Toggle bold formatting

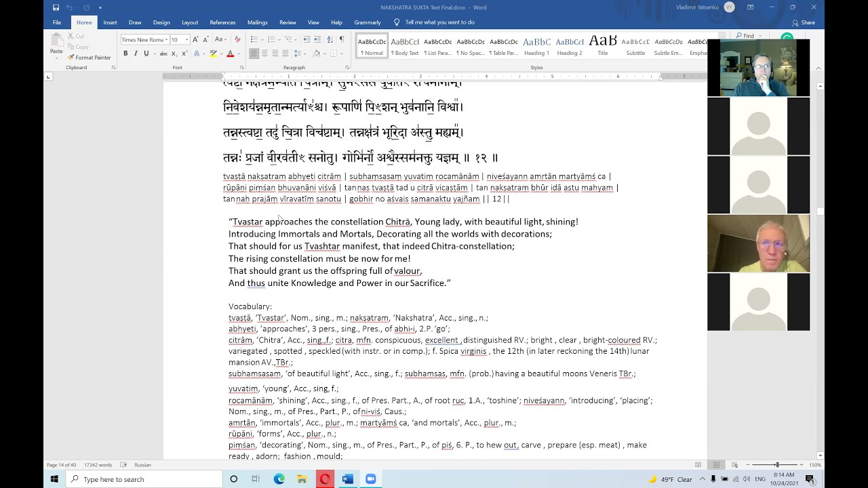(x=125, y=54)
